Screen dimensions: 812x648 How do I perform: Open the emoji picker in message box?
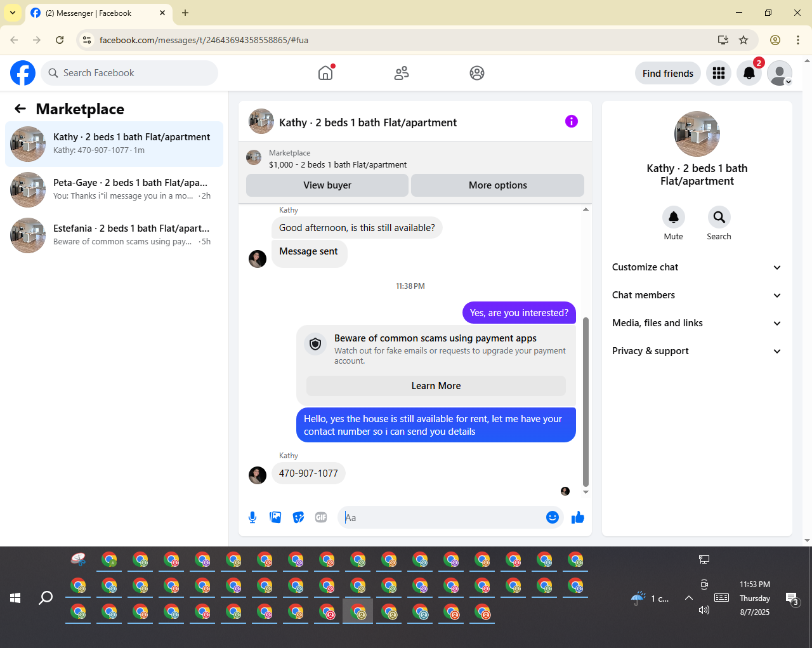[553, 517]
